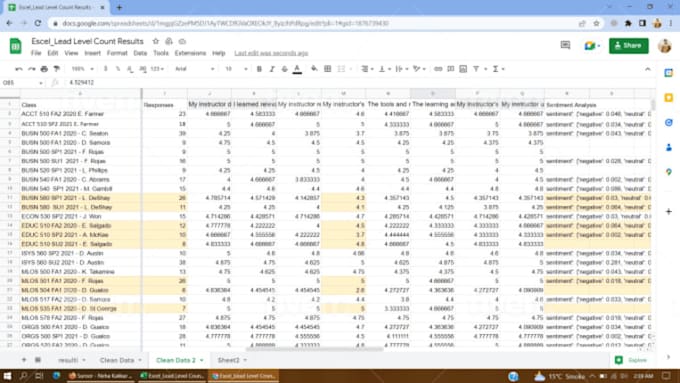Open the Windows Start menu
The width and height of the screenshot is (680, 383).
tap(7, 376)
